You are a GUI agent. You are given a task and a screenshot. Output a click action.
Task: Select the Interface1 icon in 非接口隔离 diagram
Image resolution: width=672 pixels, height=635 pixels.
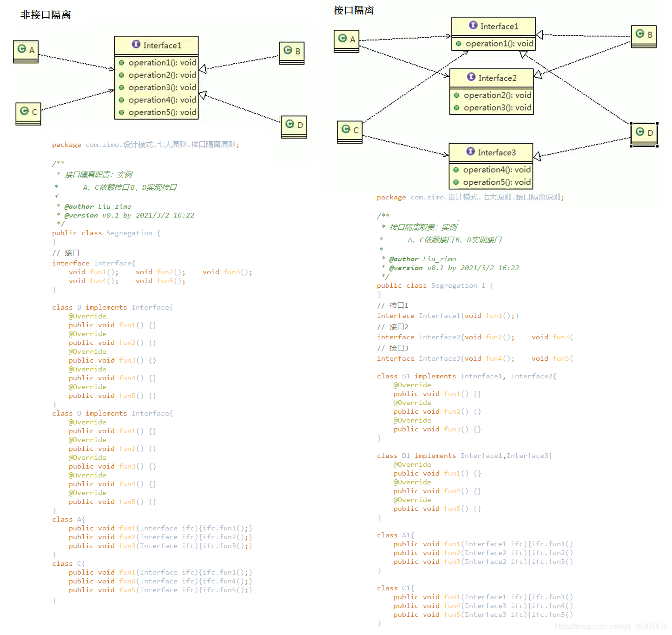(136, 44)
